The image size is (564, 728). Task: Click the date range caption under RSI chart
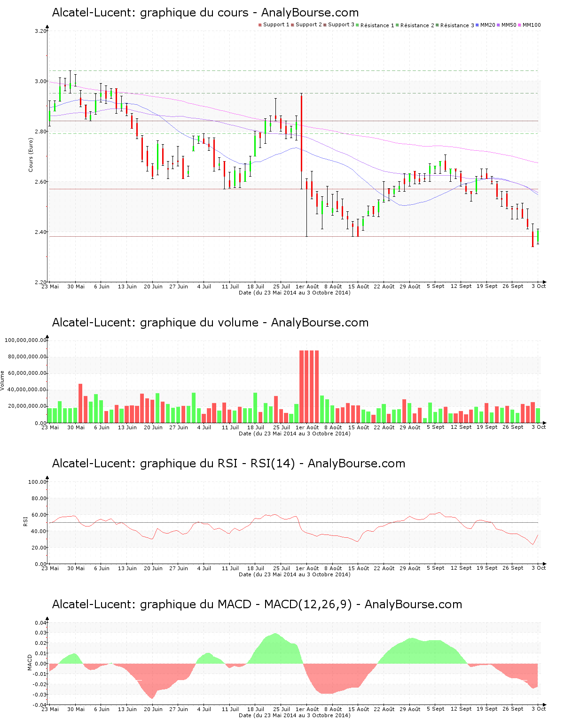click(x=294, y=574)
